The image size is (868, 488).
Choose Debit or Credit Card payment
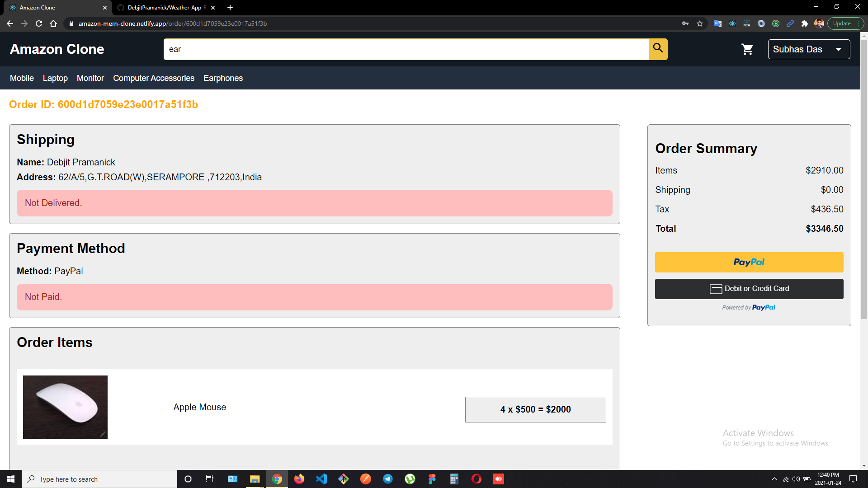(x=749, y=289)
